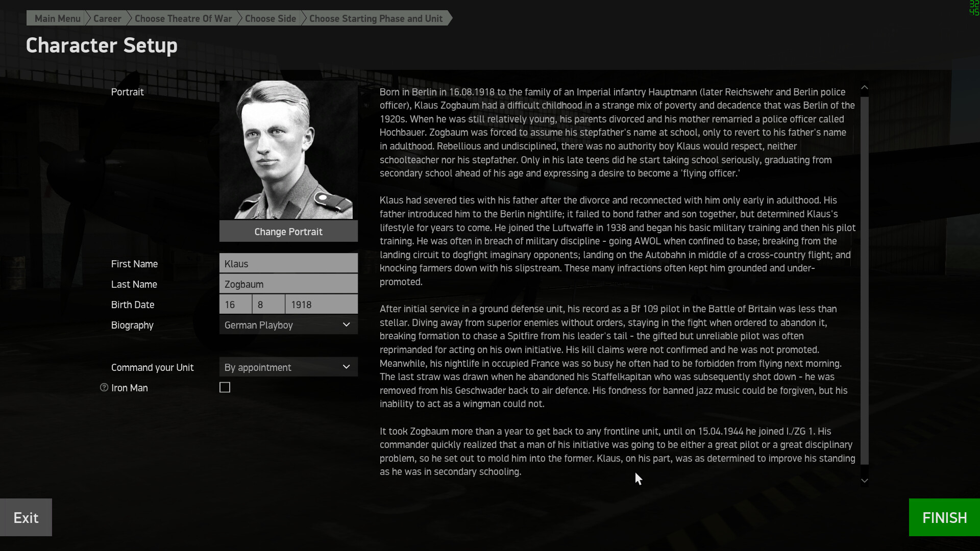This screenshot has width=980, height=551.
Task: Select Choose Starting Phase and Unit breadcrumb
Action: pyautogui.click(x=376, y=18)
